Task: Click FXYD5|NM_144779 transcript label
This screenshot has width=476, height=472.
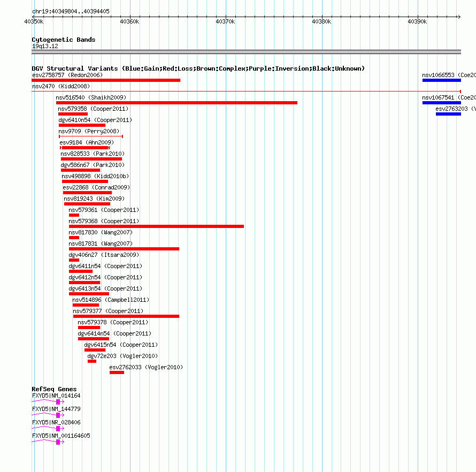Action: click(x=56, y=409)
